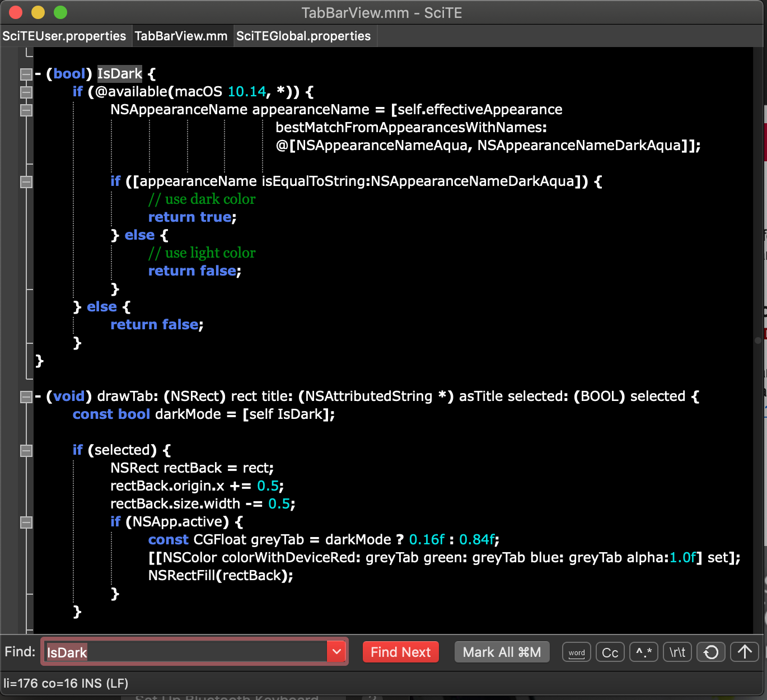Select the TabBarView.mm tab
This screenshot has height=700, width=767.
pyautogui.click(x=181, y=36)
